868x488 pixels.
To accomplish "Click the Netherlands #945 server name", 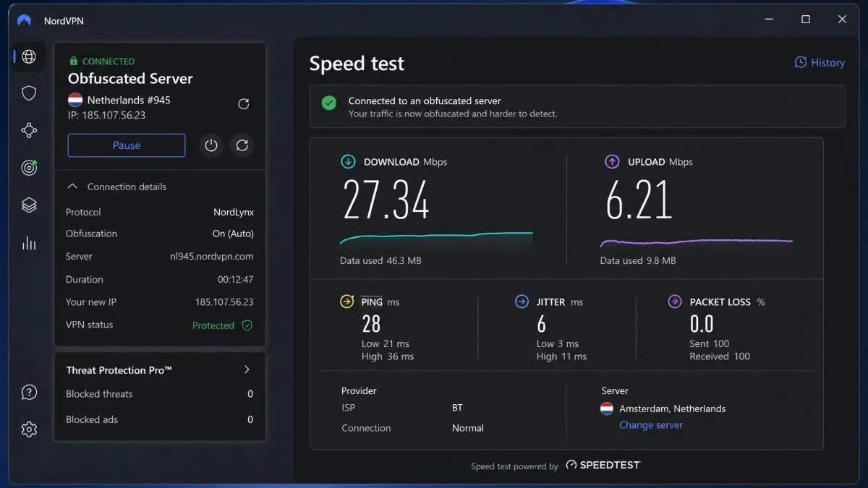I will (129, 100).
